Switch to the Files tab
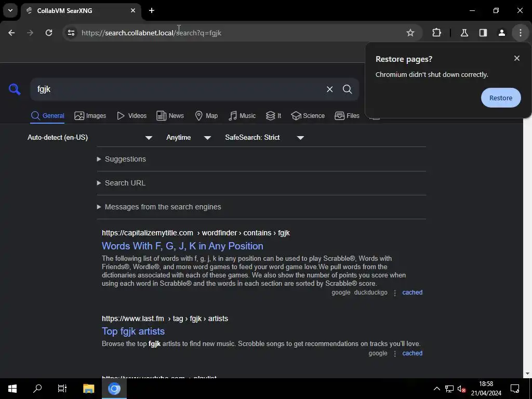Screen dimensions: 532x399 pos(347,116)
